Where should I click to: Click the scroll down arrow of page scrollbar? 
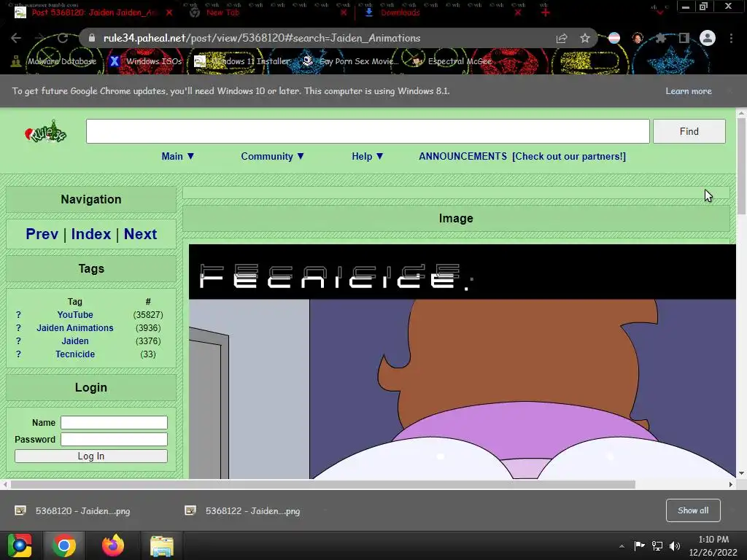tap(741, 473)
